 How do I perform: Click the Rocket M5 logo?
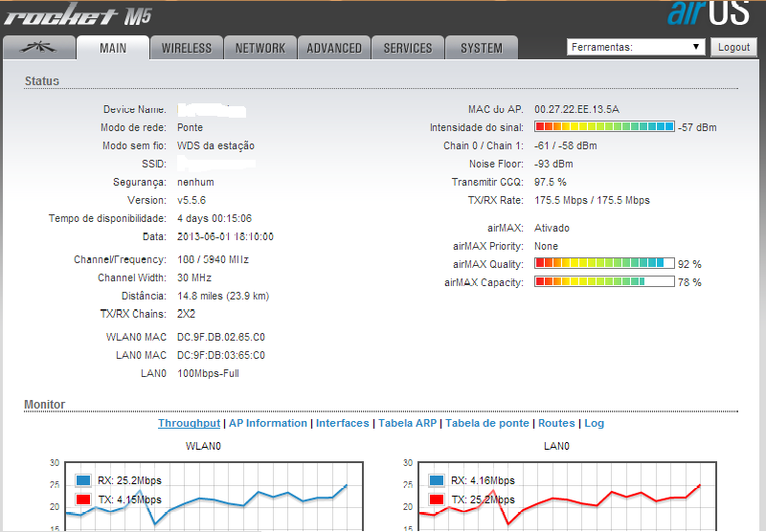point(77,16)
